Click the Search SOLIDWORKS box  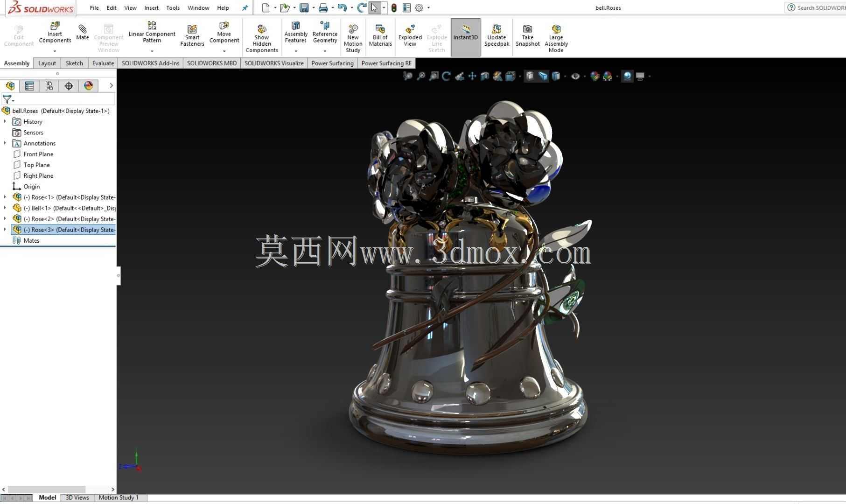coord(816,7)
